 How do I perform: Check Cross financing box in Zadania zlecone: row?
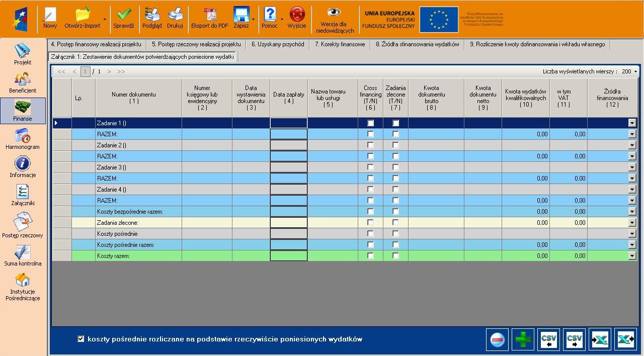pos(371,223)
